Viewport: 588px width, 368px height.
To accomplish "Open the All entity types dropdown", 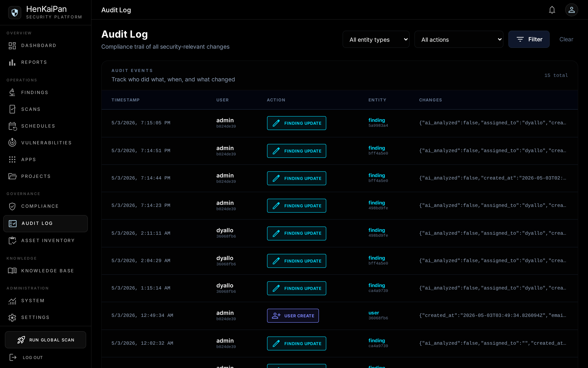I will [x=376, y=39].
